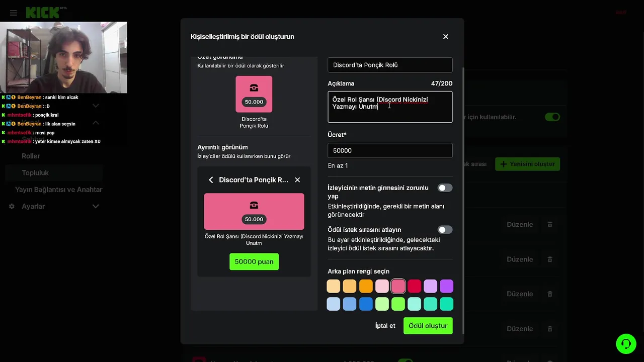Click the plus icon on Yenisini oluştur
Screen dimensions: 644x362
pyautogui.click(x=503, y=164)
